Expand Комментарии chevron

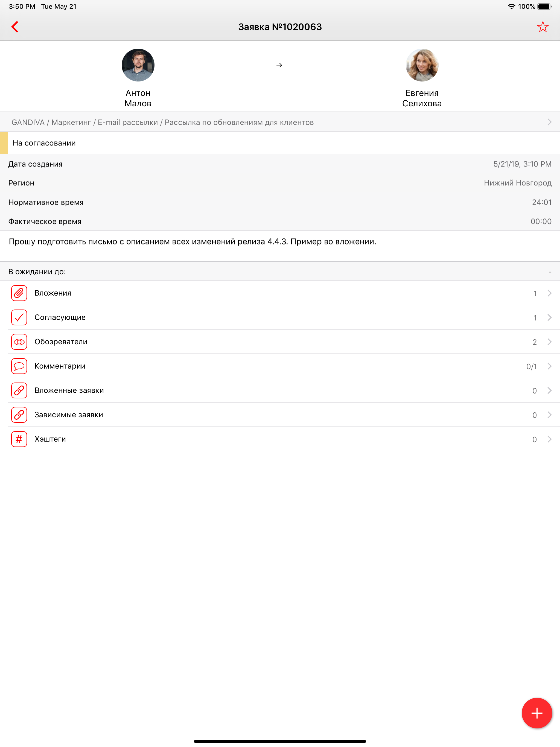tap(549, 366)
